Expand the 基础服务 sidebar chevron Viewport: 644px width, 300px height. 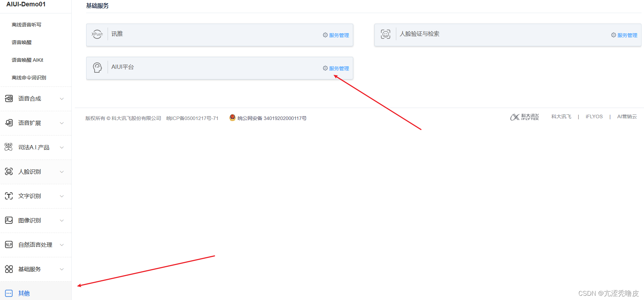(x=62, y=269)
